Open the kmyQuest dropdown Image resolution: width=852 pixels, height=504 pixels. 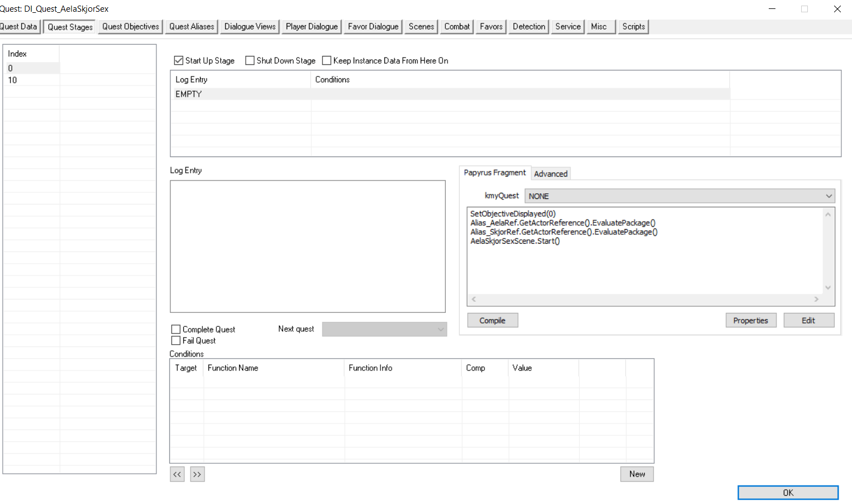pyautogui.click(x=680, y=196)
